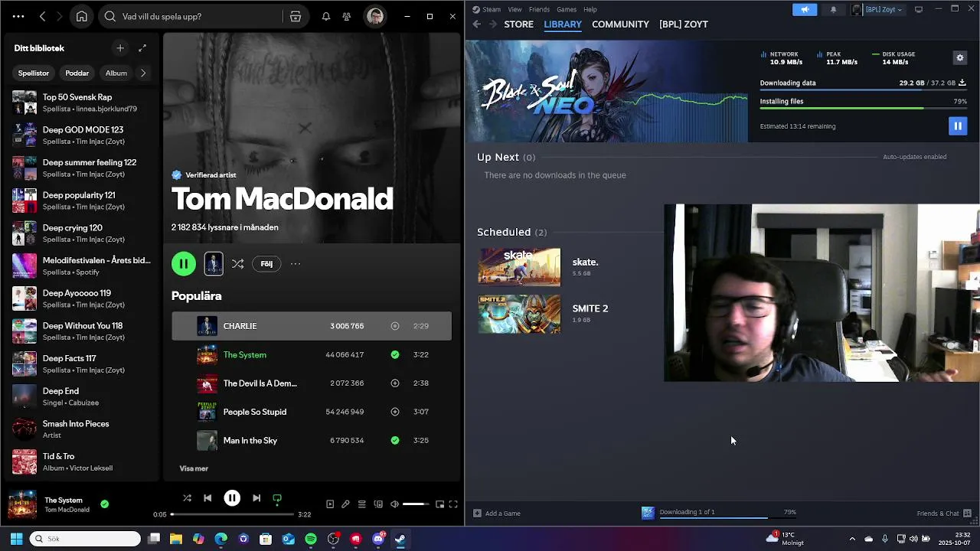
Task: Click Add a Game in Steam
Action: [x=497, y=514]
